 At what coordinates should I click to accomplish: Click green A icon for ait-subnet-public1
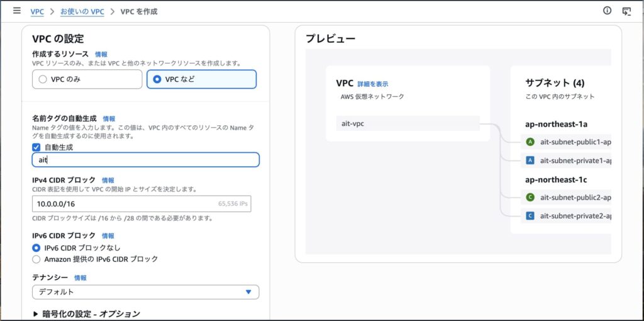pyautogui.click(x=530, y=142)
